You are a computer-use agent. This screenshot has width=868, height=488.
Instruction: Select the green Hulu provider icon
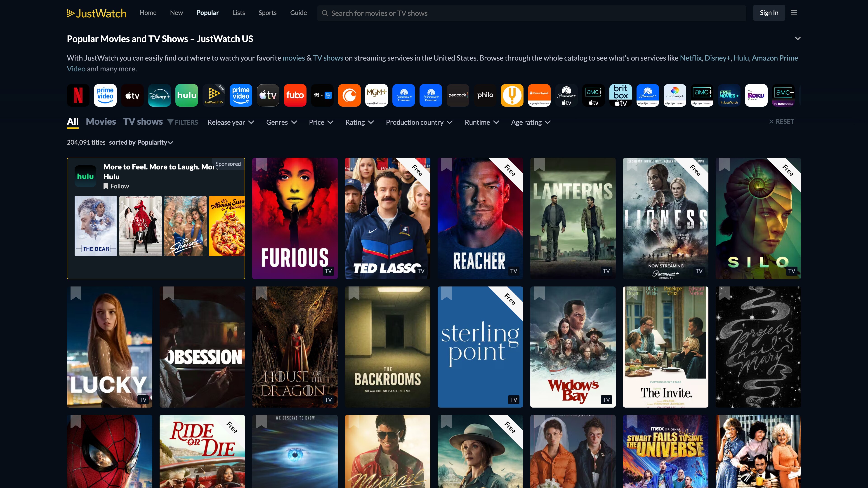click(x=187, y=95)
